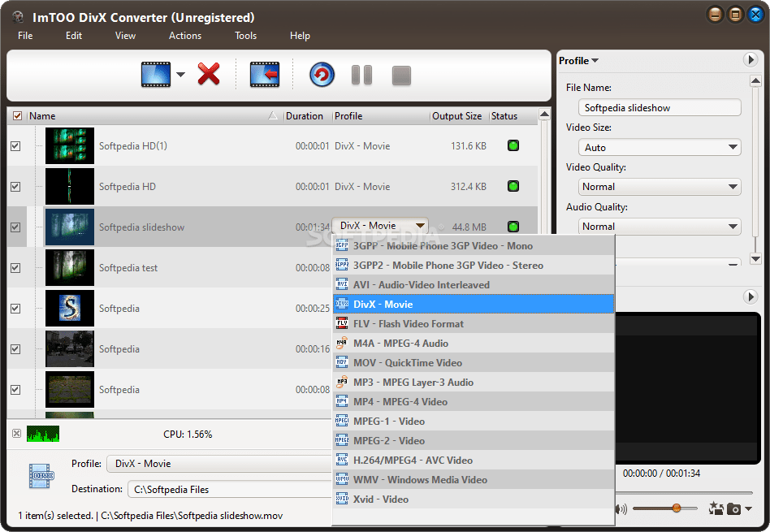Screen dimensions: 770x532
Task: Uncheck the Softpedia HD(1) row checkbox
Action: click(x=15, y=146)
